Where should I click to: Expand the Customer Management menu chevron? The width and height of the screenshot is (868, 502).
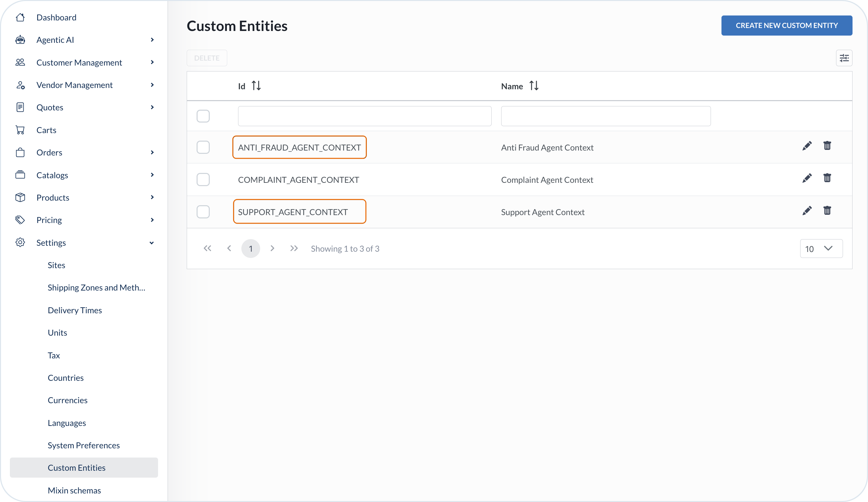pos(152,62)
